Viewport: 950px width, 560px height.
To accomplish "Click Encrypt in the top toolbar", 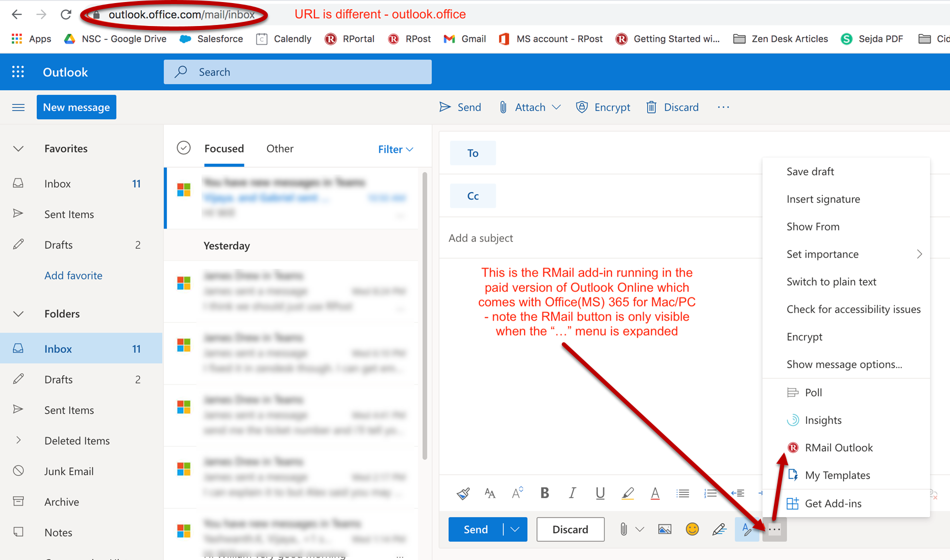I will [603, 107].
